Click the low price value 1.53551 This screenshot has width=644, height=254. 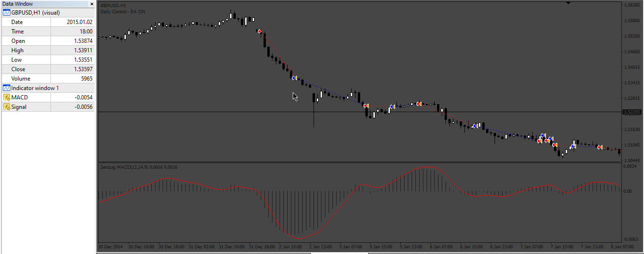point(83,60)
